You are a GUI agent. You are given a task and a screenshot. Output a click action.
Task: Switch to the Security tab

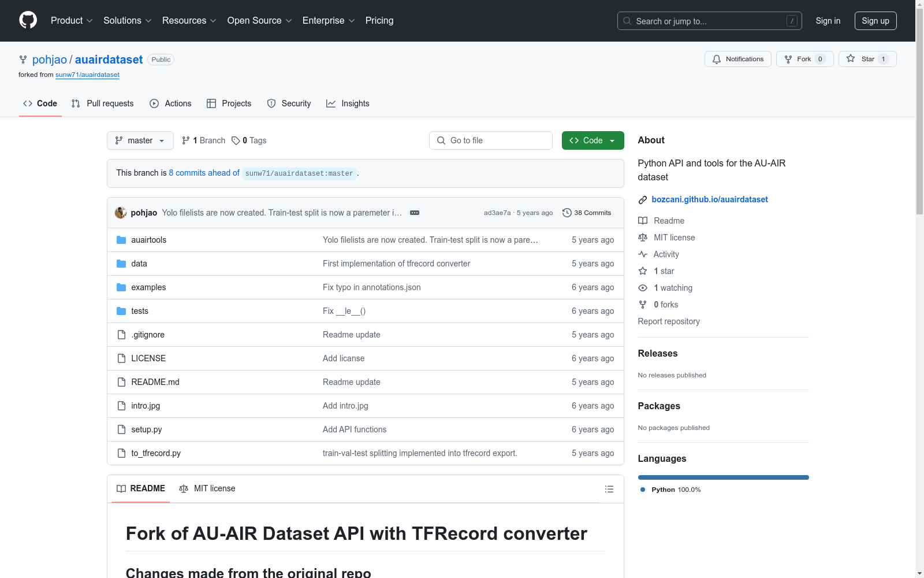point(289,103)
